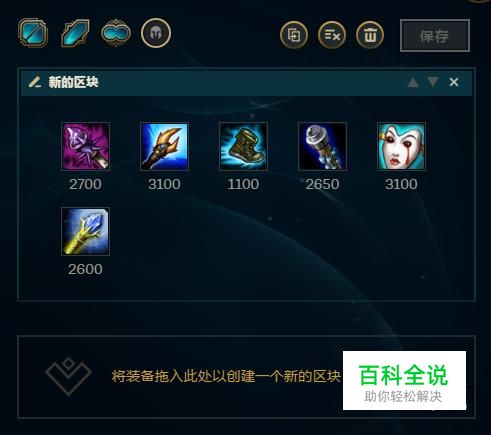Remove the block with X button
491x435 pixels.
click(x=454, y=82)
